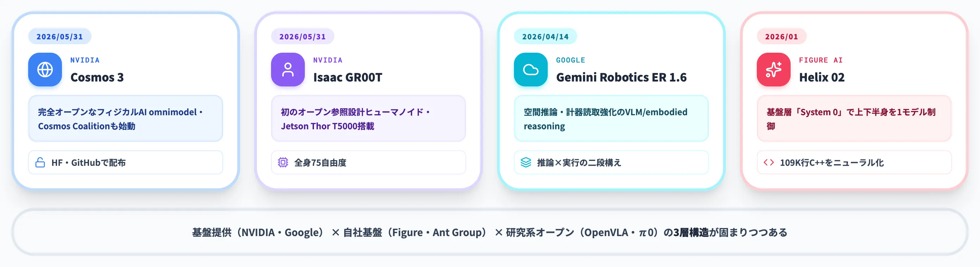This screenshot has width=980, height=267.
Task: Open the Gemini Robotics ER 1.6 title
Action: 621,78
